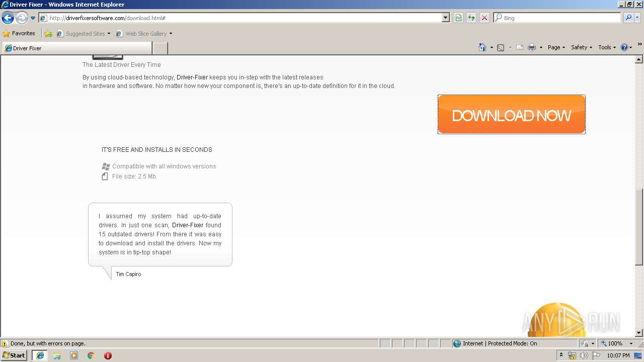Screen dimensions: 644x362
Task: Open the RSS Feeds icon
Action: tap(501, 47)
